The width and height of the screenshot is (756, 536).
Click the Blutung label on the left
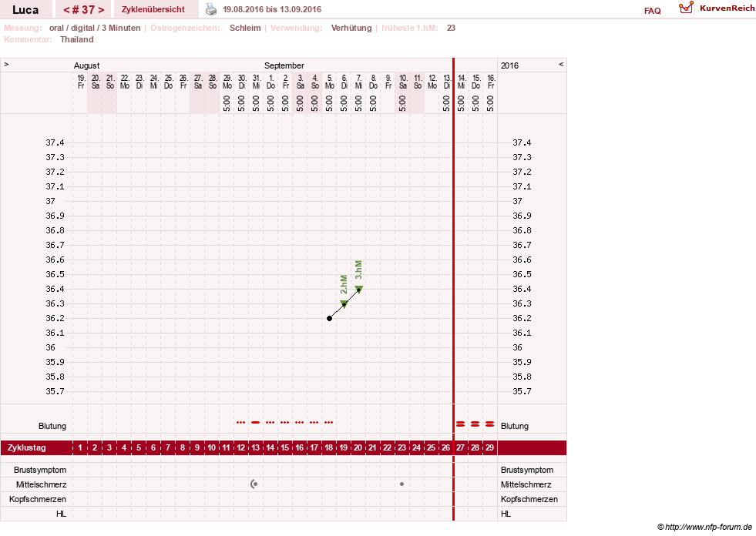[52, 426]
